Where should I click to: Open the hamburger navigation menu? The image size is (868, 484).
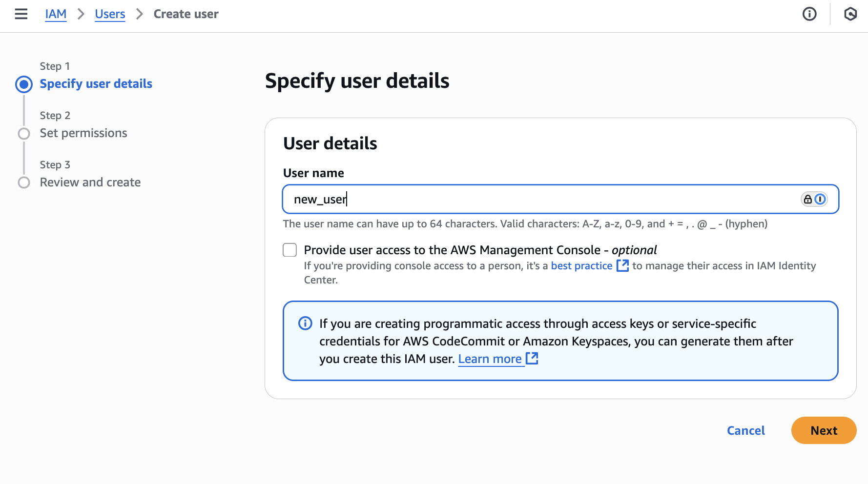click(21, 14)
